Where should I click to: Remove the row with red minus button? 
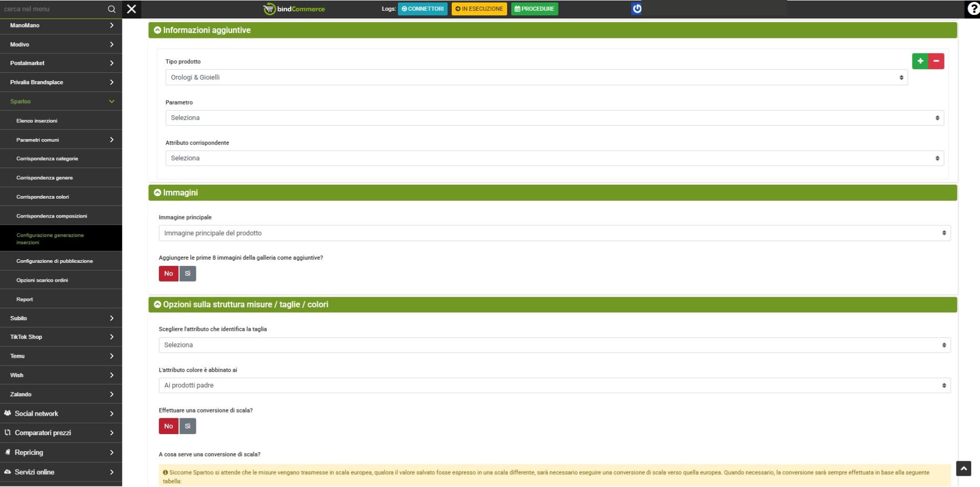(x=936, y=61)
